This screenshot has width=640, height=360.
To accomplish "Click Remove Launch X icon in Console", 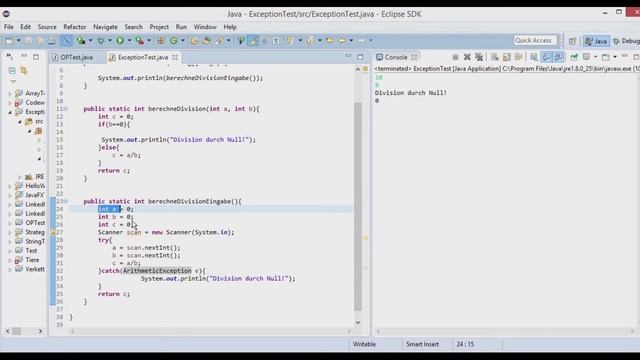I will 467,57.
